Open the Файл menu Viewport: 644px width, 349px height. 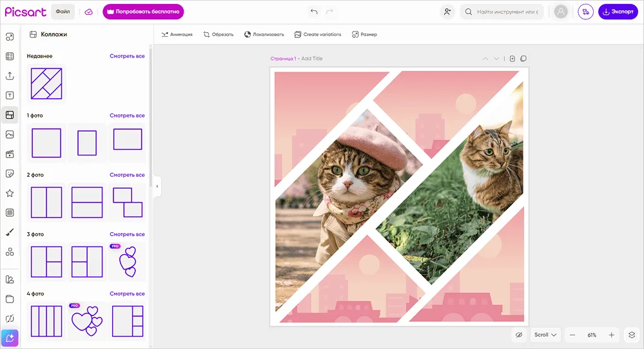point(63,12)
